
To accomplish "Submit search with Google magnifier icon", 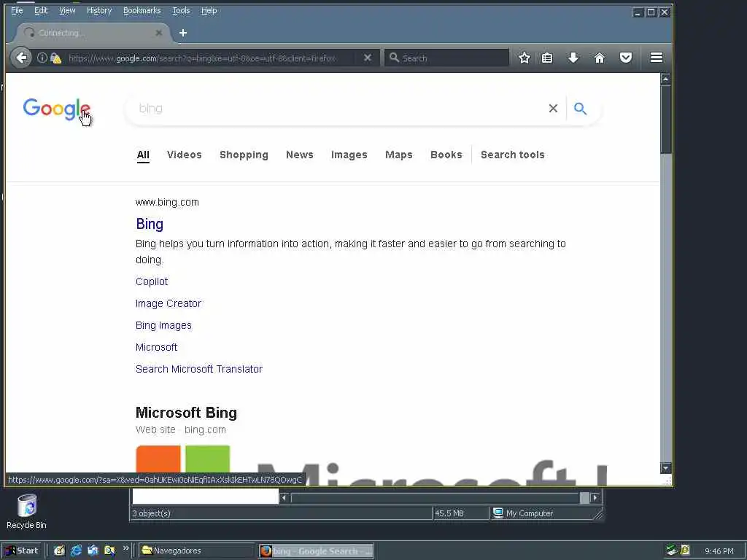I will tap(580, 109).
